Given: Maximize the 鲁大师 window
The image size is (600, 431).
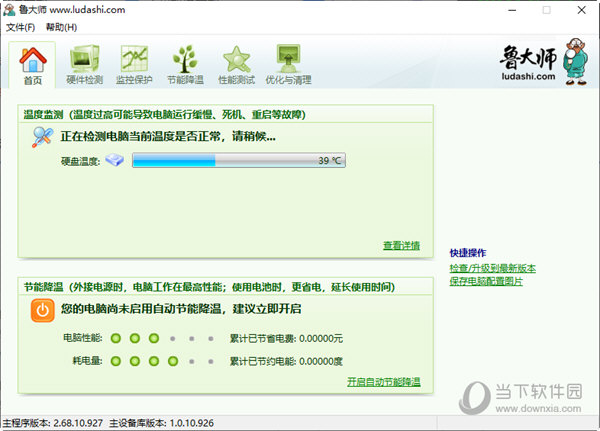Looking at the screenshot, I should coord(546,9).
